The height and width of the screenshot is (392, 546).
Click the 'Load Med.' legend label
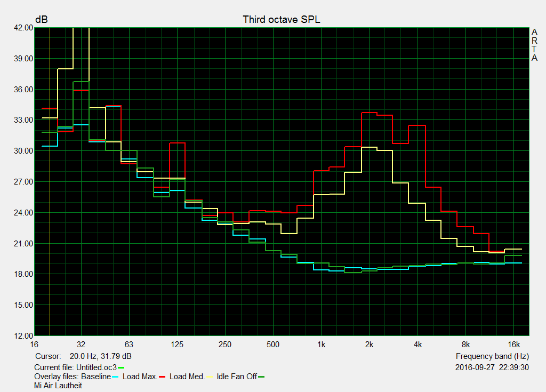click(x=187, y=377)
